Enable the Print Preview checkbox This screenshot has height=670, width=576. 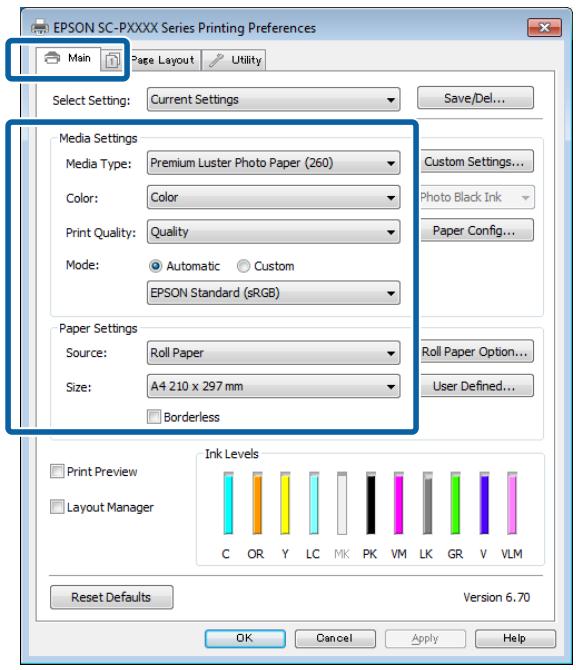click(x=57, y=471)
